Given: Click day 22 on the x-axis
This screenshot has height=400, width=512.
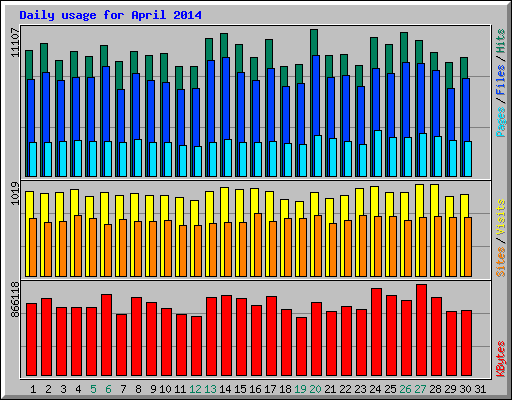Looking at the screenshot, I should point(345,389).
